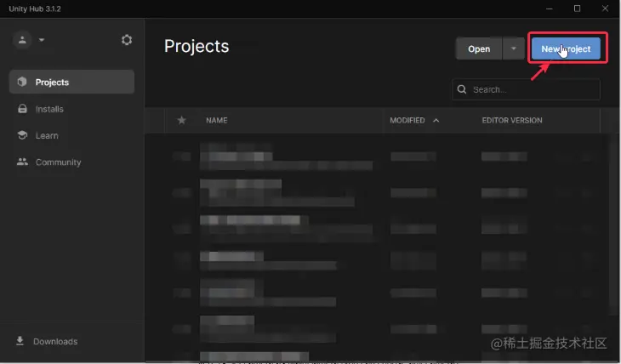
Task: Select Projects in the sidebar
Action: tap(71, 82)
